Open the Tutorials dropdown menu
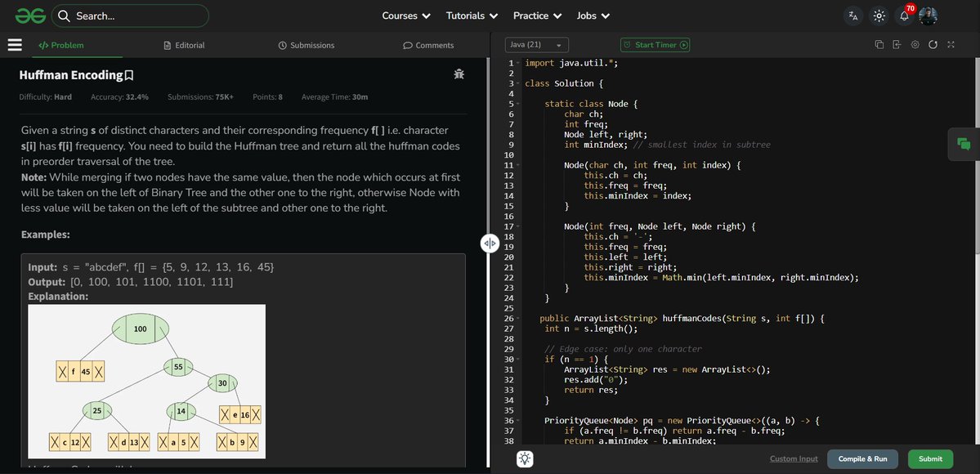Viewport: 980px width, 474px height. (x=472, y=16)
